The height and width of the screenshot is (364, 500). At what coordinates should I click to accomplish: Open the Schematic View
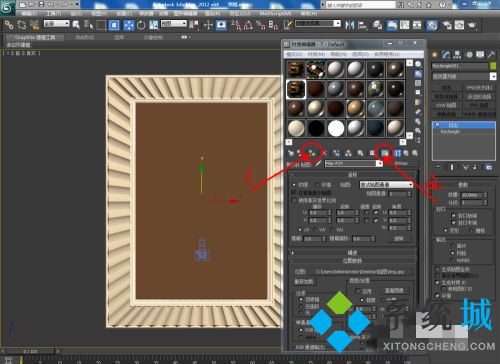[x=417, y=25]
